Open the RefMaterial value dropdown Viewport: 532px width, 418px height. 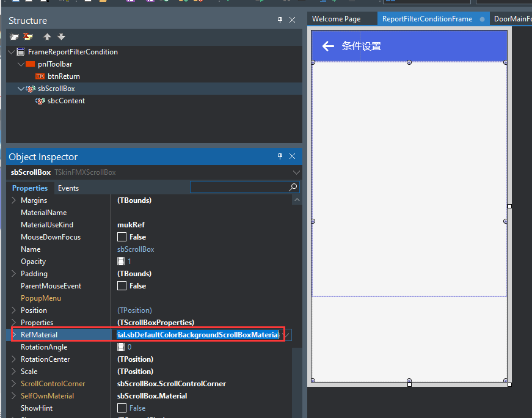(x=287, y=335)
